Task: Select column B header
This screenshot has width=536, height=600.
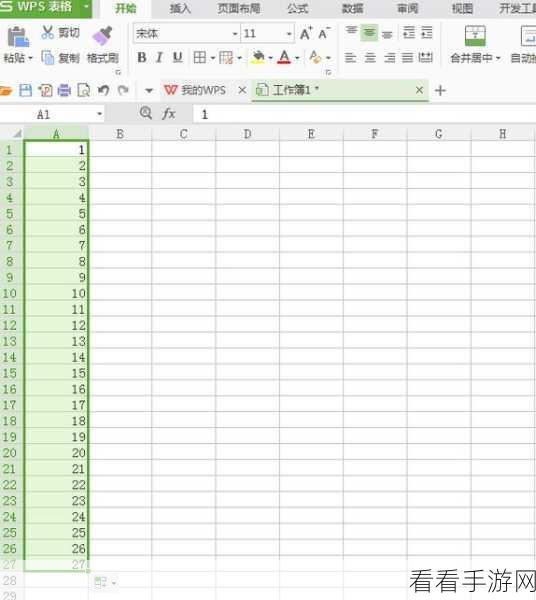Action: 120,134
